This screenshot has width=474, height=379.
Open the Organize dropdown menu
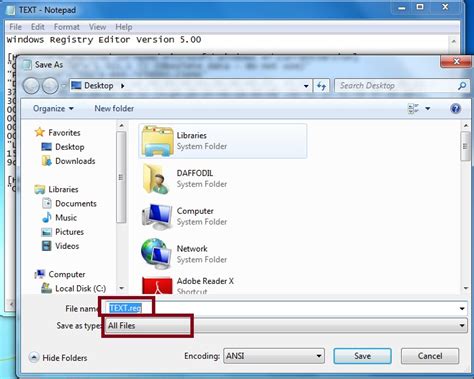(53, 109)
